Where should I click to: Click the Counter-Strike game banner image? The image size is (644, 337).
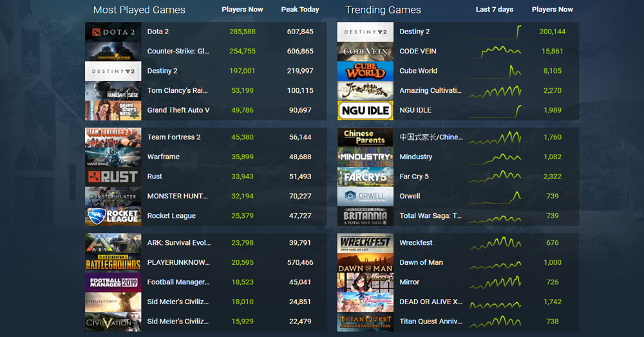tap(113, 52)
